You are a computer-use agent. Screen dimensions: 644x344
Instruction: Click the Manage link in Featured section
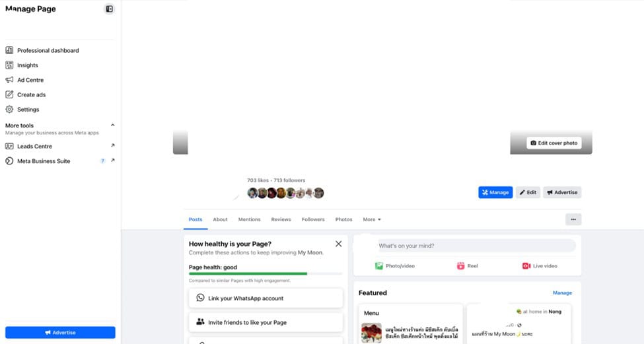(x=562, y=292)
